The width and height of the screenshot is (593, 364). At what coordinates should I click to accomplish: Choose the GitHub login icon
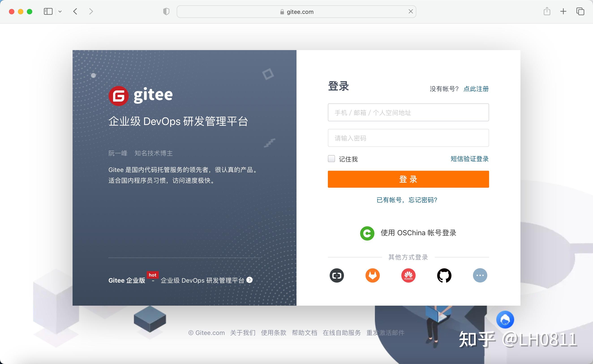point(444,275)
